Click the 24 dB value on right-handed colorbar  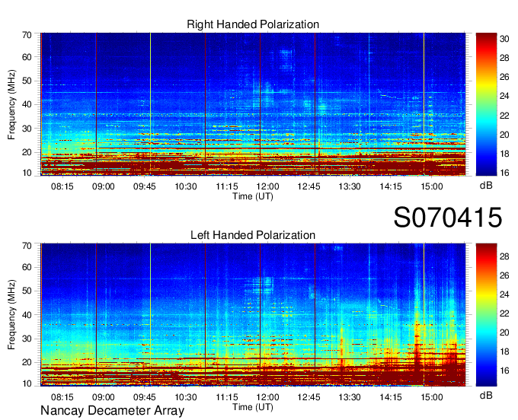pos(504,97)
